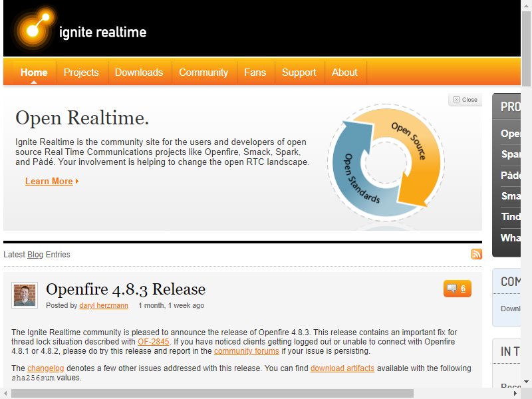Switch to the Community tab
Image resolution: width=532 pixels, height=399 pixels.
[203, 72]
